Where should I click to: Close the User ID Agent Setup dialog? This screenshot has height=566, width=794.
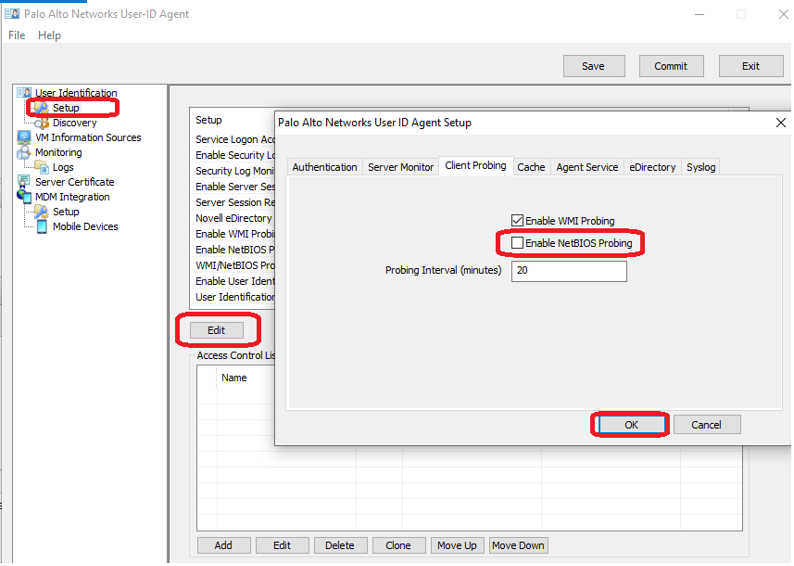781,123
